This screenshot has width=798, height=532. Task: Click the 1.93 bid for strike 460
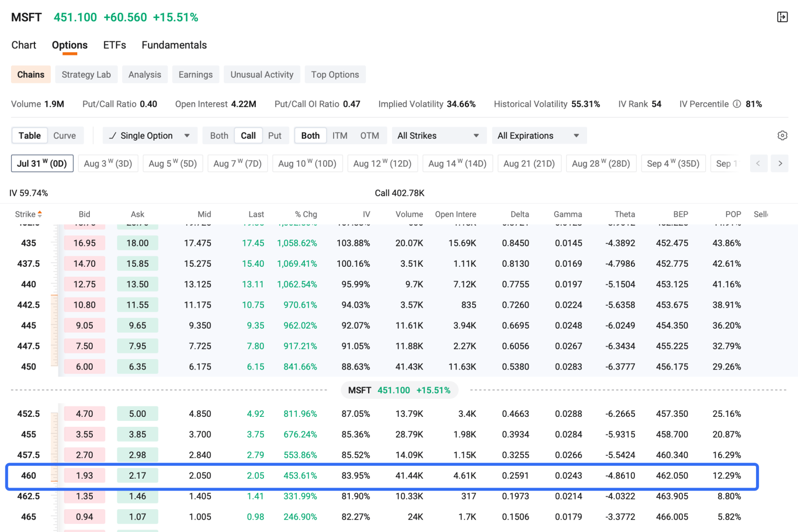[x=84, y=476]
